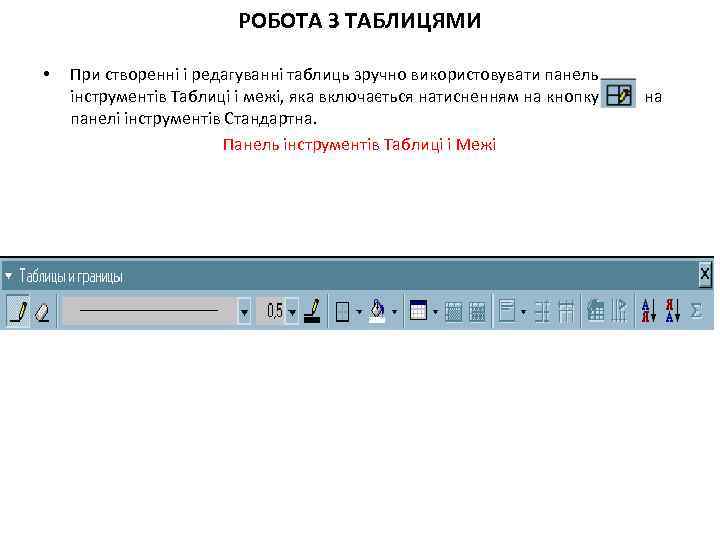Click the Insert Table icon
Viewport: 720px width, 540px height.
(418, 310)
